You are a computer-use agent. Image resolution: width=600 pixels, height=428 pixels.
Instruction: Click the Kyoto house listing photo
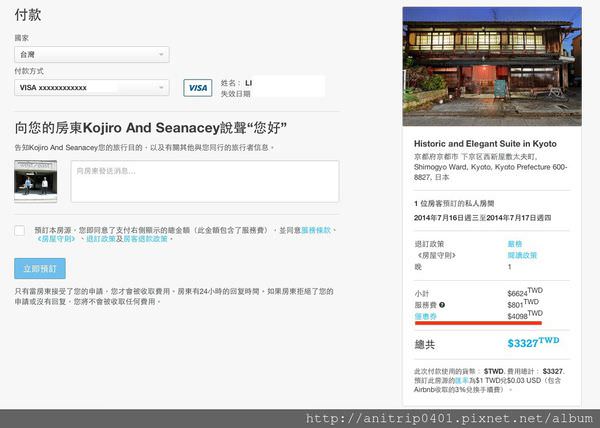[492, 67]
